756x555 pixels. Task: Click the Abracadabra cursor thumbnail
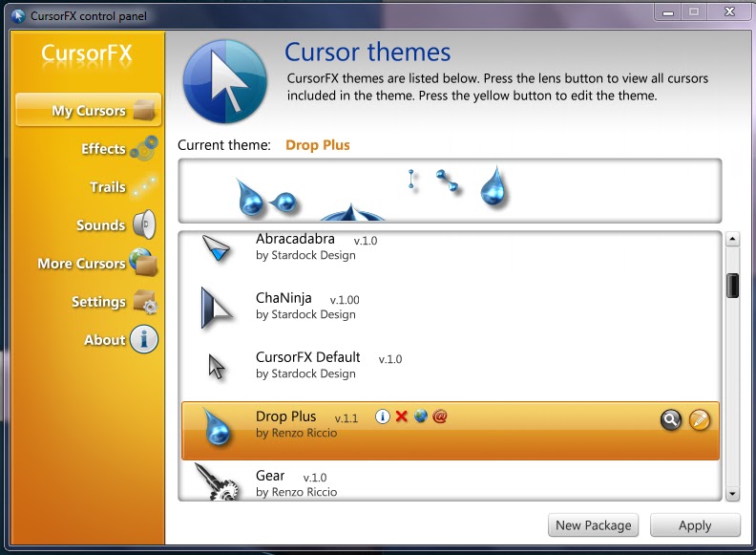pos(216,248)
